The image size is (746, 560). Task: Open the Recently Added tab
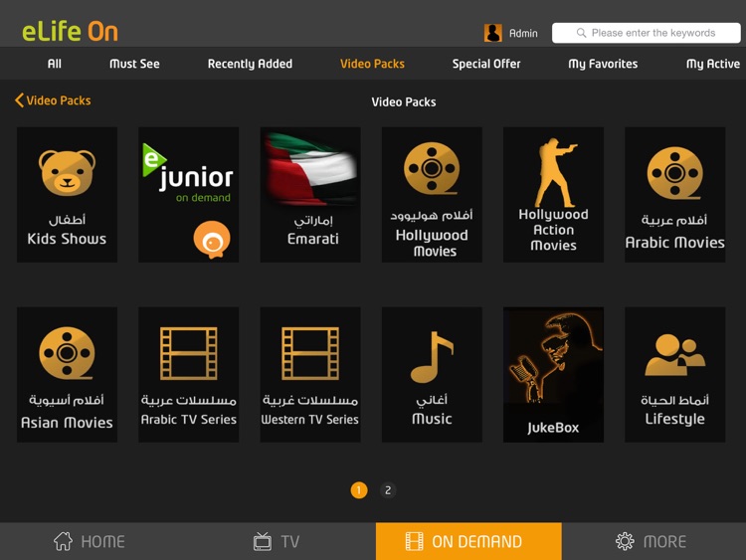pyautogui.click(x=250, y=64)
